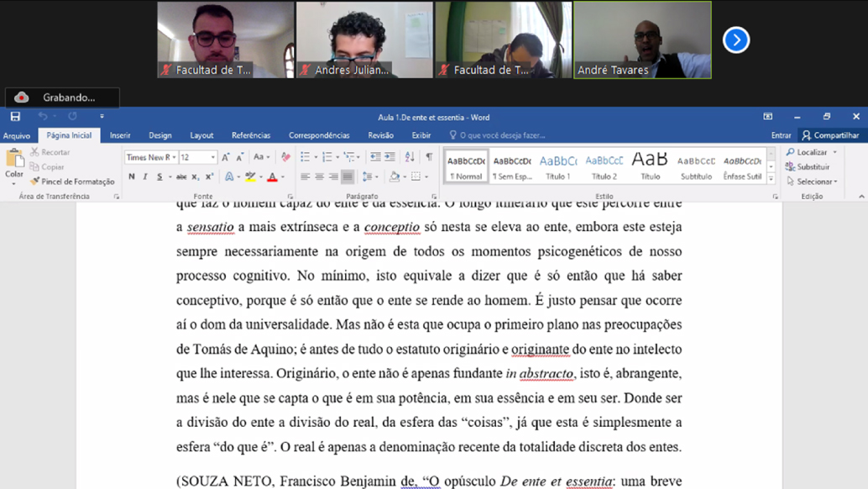
Task: Click the numbered list icon
Action: (327, 157)
